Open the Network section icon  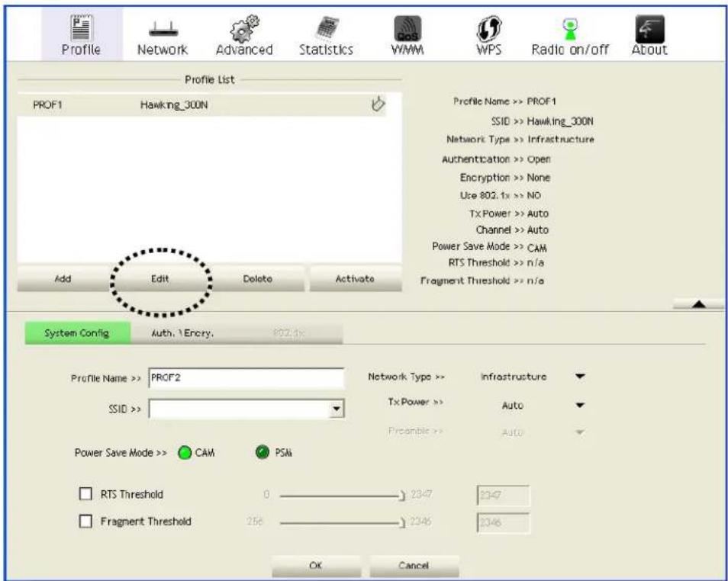[x=163, y=30]
